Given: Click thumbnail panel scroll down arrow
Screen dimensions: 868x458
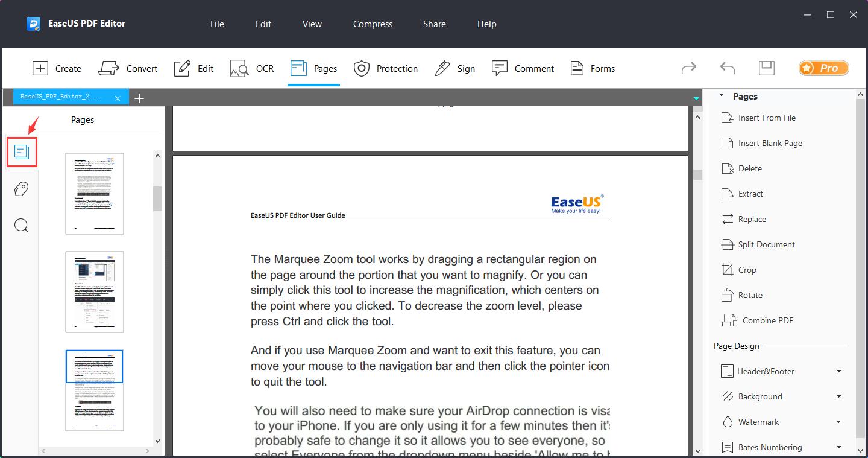Looking at the screenshot, I should [x=158, y=441].
